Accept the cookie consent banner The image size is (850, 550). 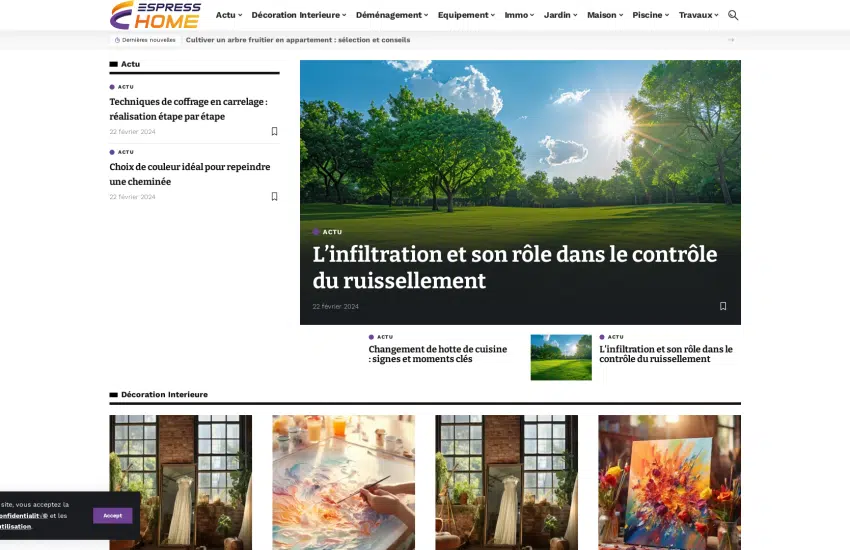(x=113, y=516)
